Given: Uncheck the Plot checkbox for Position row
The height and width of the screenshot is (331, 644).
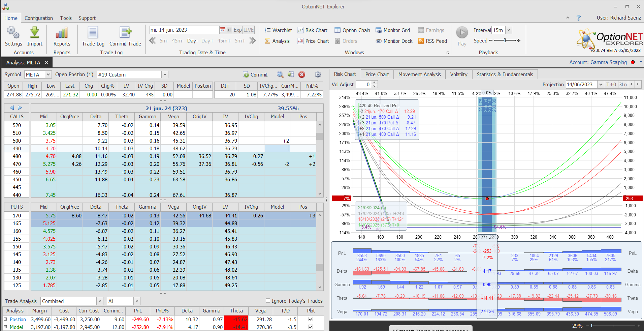Looking at the screenshot, I should click(x=311, y=319).
